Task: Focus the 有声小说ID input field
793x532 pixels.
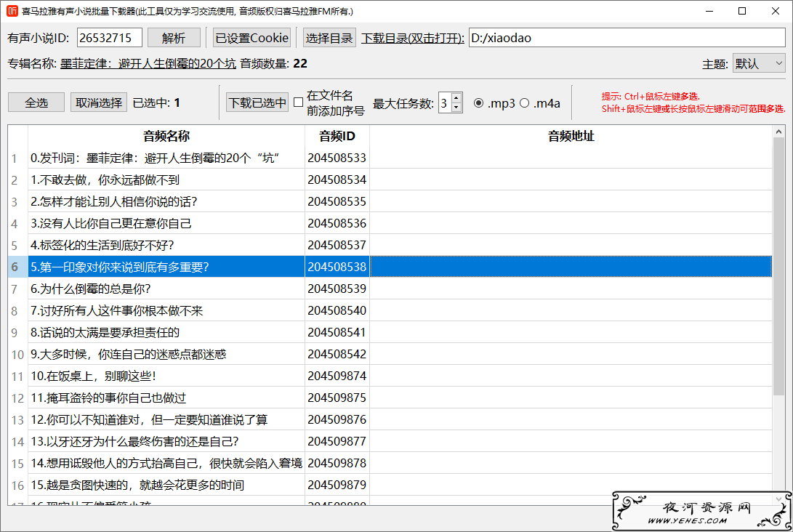Action: click(109, 38)
